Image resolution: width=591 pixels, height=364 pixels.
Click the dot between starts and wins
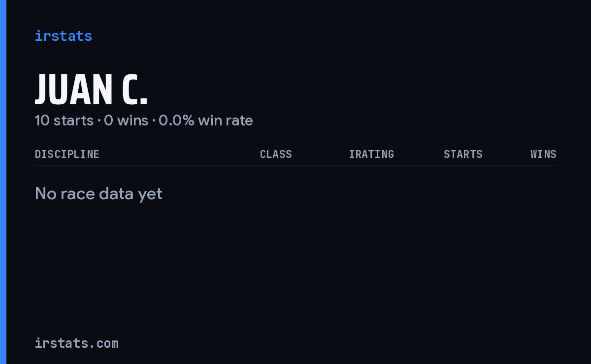[99, 121]
